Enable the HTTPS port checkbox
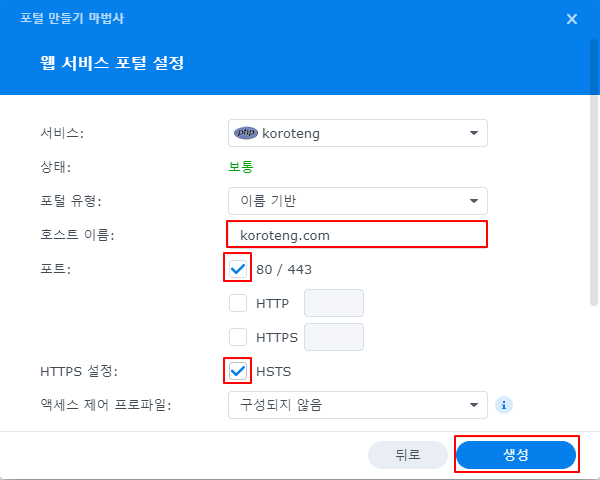 coord(238,337)
